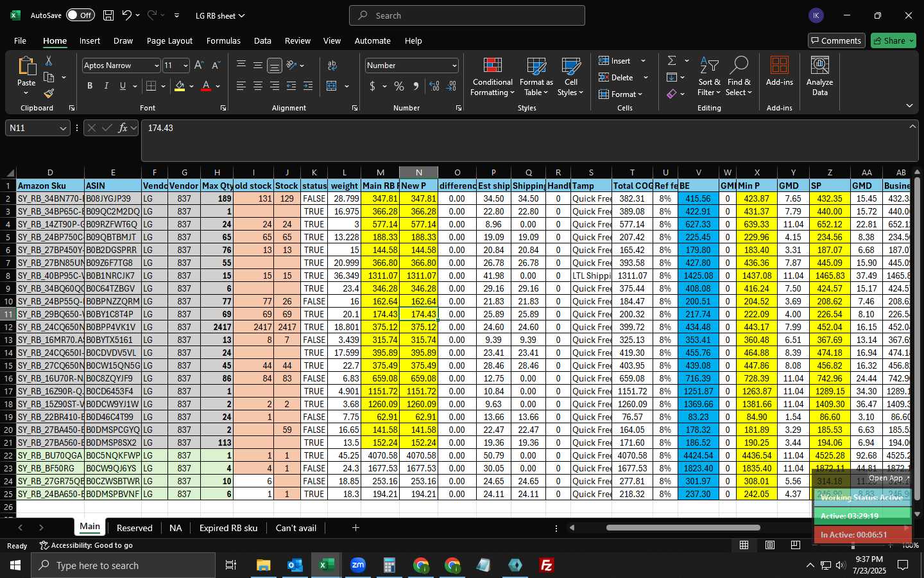Screen dimensions: 924x578
Task: Toggle the Wrap Text button
Action: (x=332, y=65)
